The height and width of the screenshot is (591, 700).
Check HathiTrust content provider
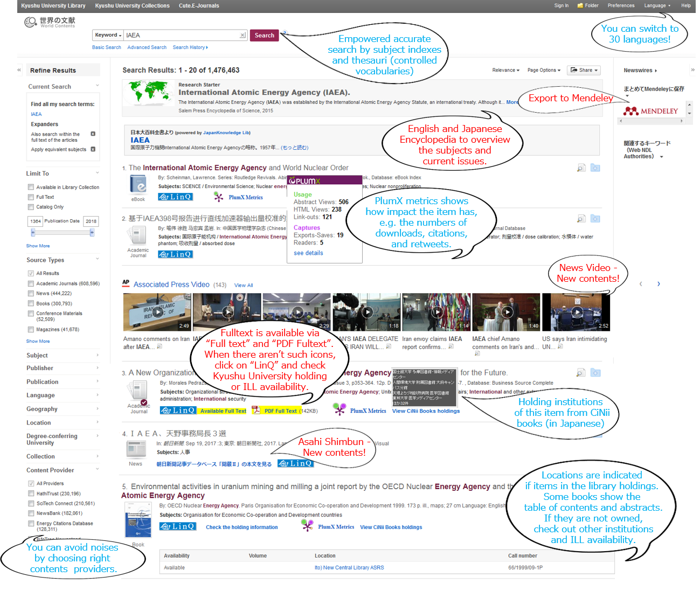pyautogui.click(x=31, y=493)
